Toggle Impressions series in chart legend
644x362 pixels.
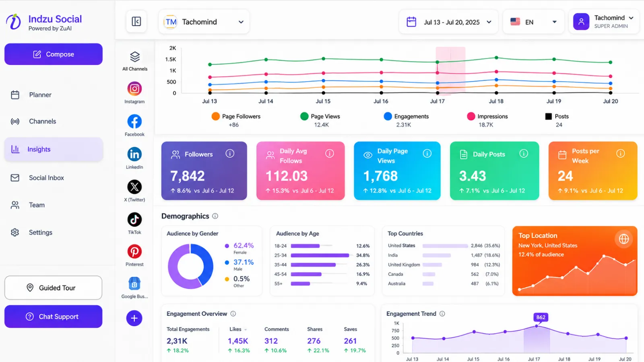487,116
